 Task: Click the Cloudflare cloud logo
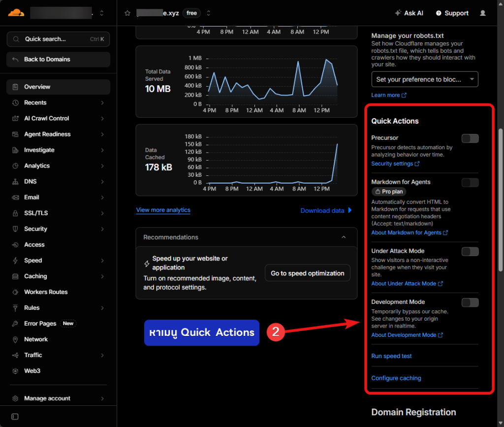tap(16, 13)
